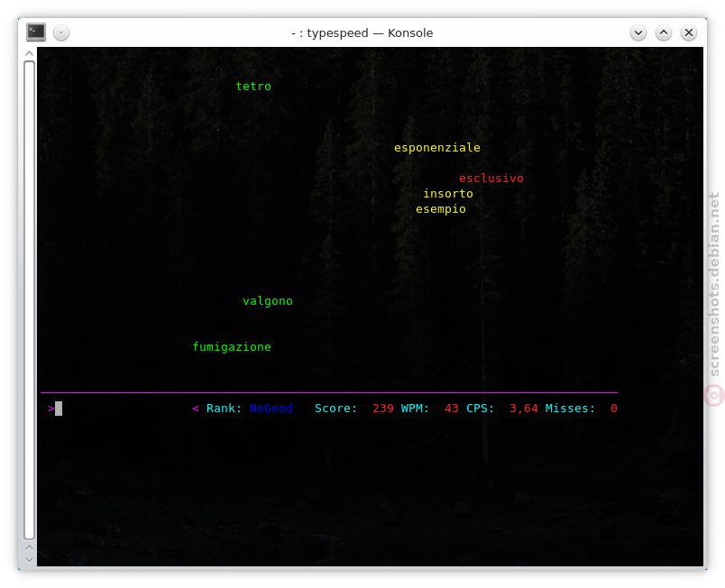Click the CPS value 3,64
The image size is (725, 588).
pyautogui.click(x=523, y=409)
